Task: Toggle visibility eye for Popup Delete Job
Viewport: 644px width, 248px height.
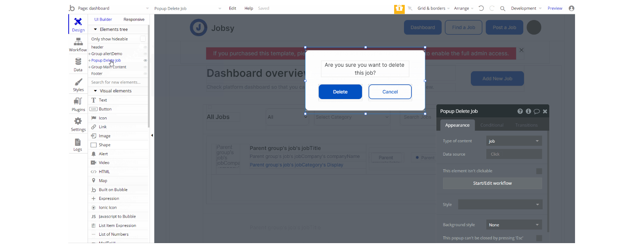Action: (145, 60)
